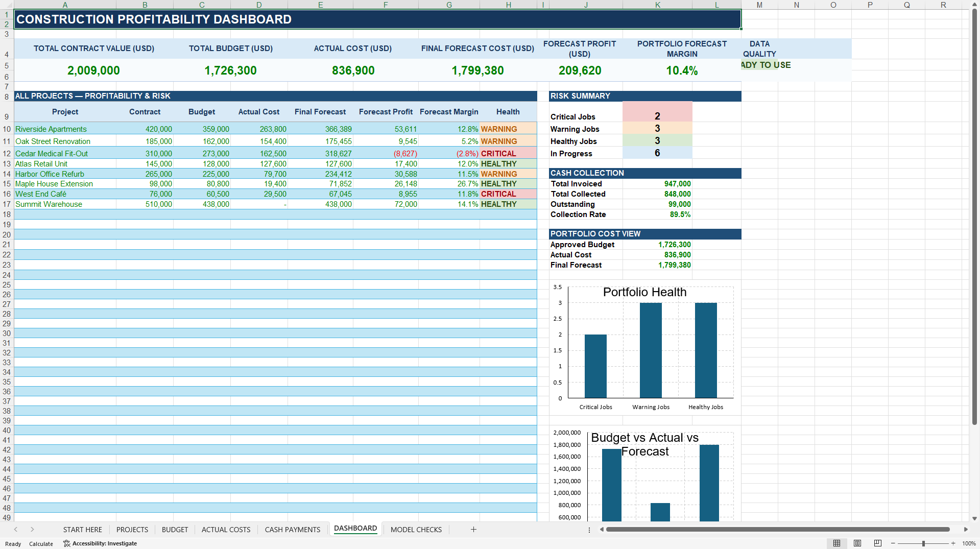980x549 pixels.
Task: Open the CASH PAYMENTS sheet tab
Action: 293,530
